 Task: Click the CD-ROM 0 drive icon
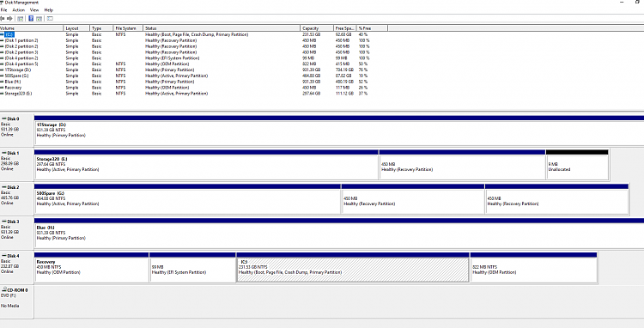(x=3, y=290)
